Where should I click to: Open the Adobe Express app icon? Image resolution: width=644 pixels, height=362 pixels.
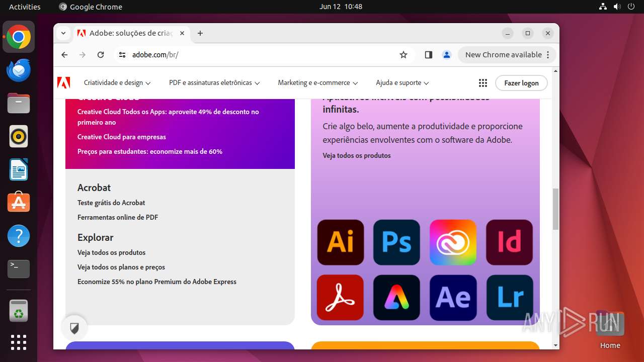(396, 298)
